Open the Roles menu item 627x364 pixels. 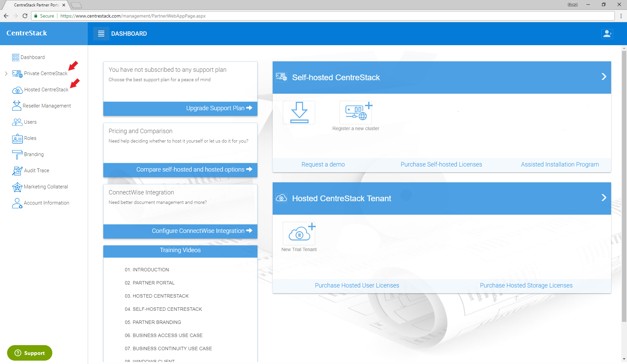pyautogui.click(x=30, y=138)
